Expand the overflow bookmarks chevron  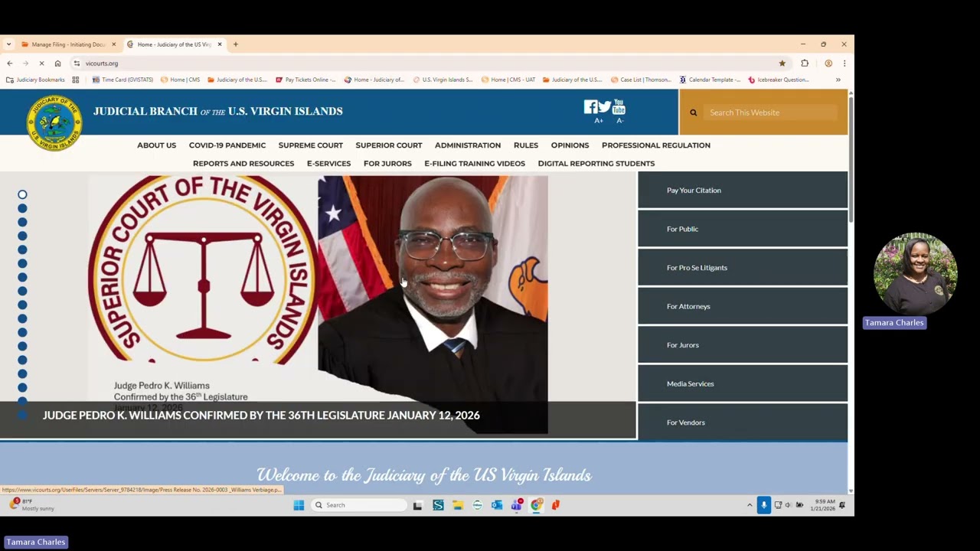click(838, 80)
